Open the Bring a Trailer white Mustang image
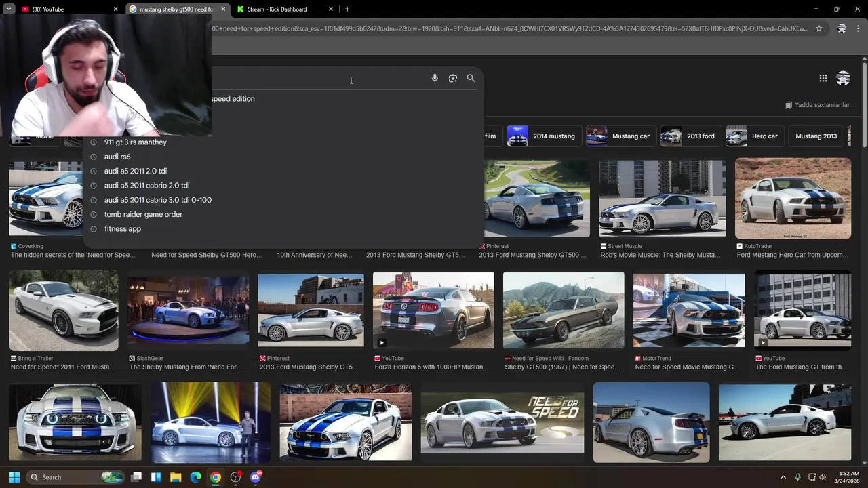Viewport: 868px width, 488px height. pos(64,310)
